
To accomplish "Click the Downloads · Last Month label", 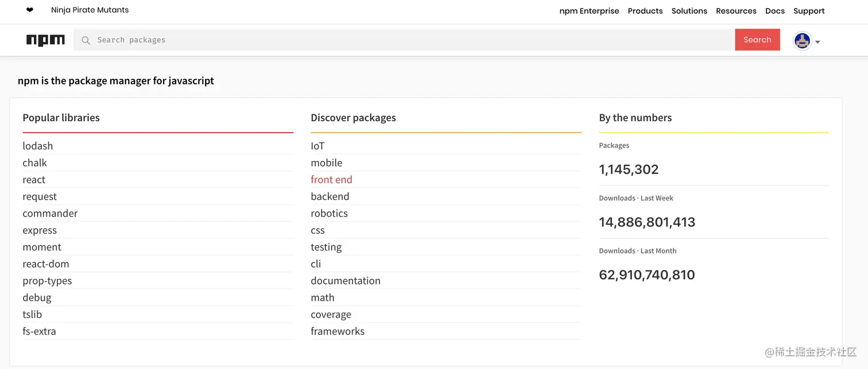I will pyautogui.click(x=637, y=251).
